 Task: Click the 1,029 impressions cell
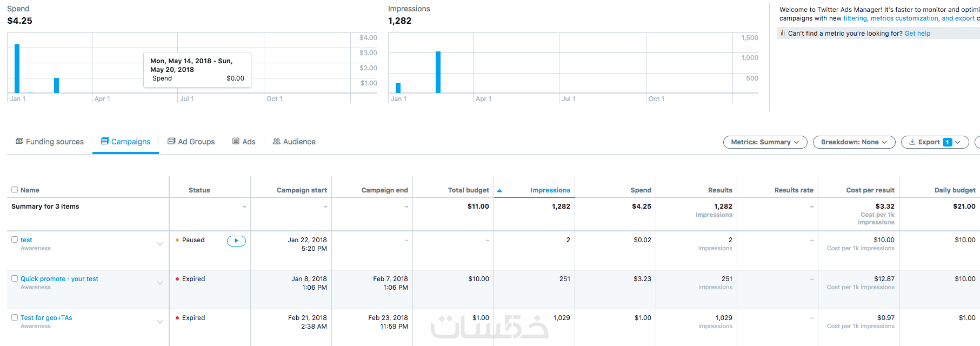tap(562, 318)
